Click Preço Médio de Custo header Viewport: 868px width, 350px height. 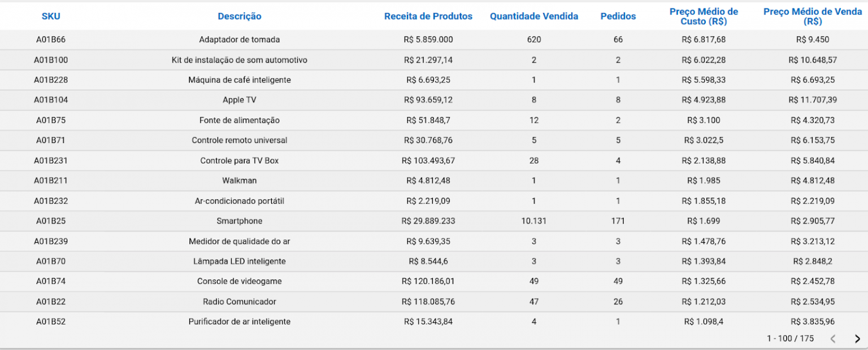point(704,16)
